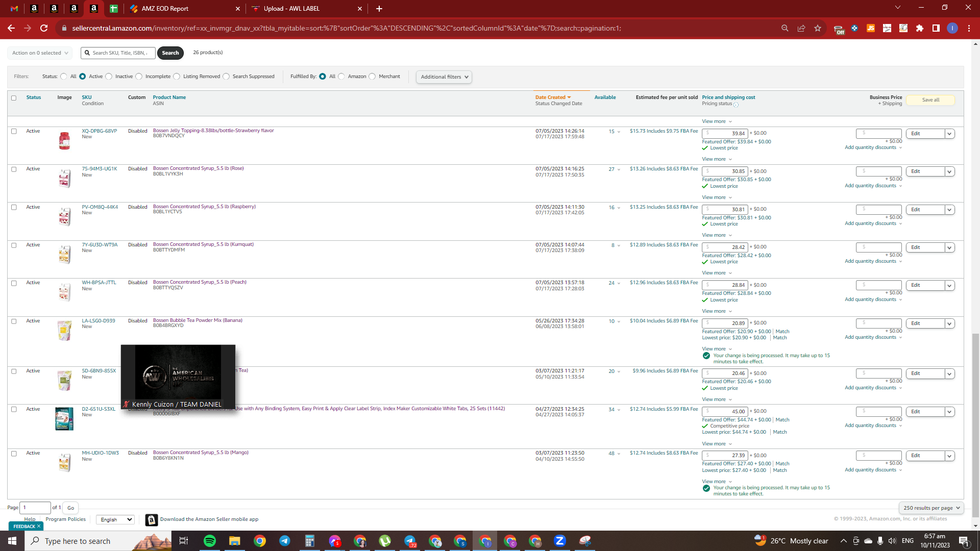The height and width of the screenshot is (551, 980).
Task: Open the Chrome extensions puzzle icon
Action: pos(920,28)
